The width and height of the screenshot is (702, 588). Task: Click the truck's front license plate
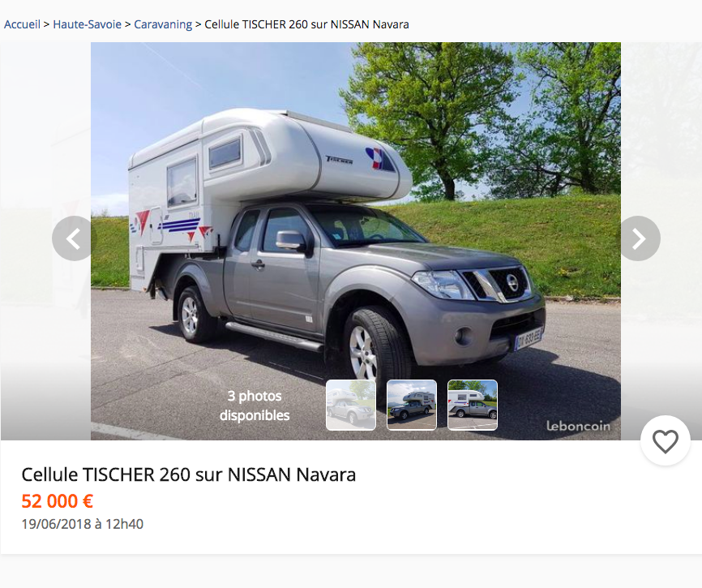pos(529,338)
